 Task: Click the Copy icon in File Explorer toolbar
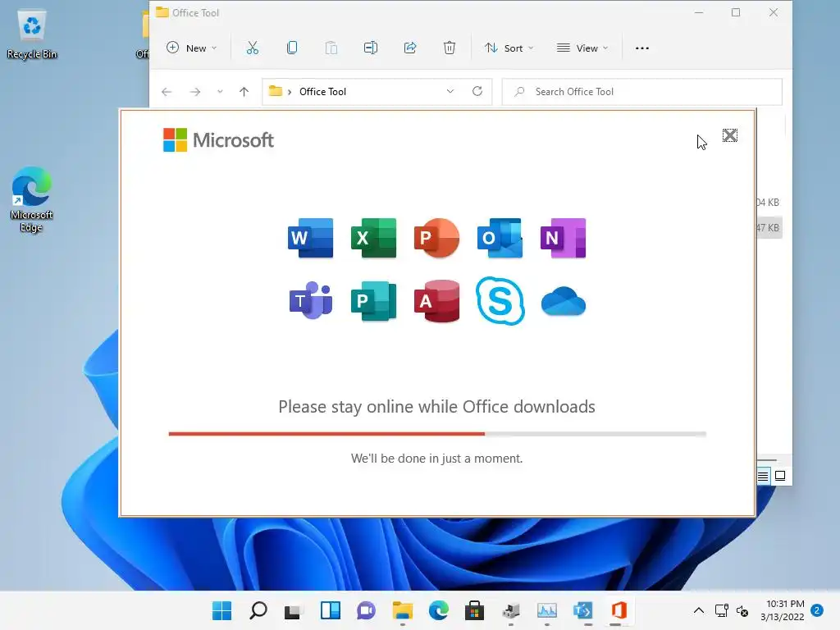(x=292, y=48)
